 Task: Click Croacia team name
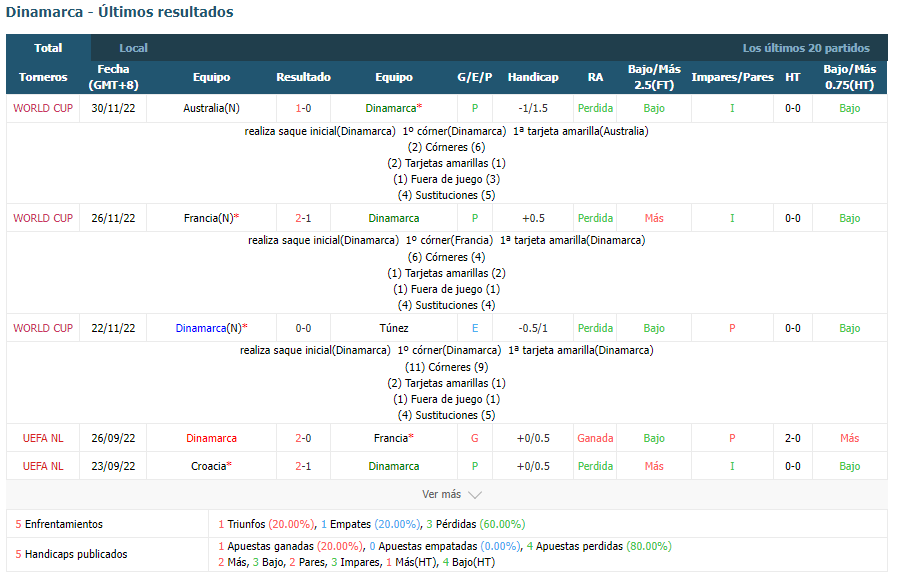pos(211,466)
